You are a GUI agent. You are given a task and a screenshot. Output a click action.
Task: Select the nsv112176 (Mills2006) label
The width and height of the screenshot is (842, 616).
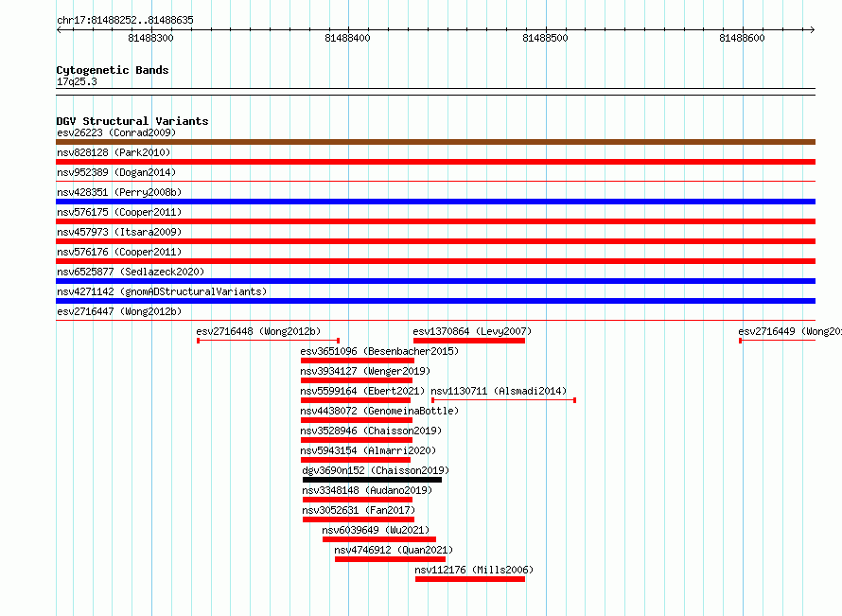point(474,570)
